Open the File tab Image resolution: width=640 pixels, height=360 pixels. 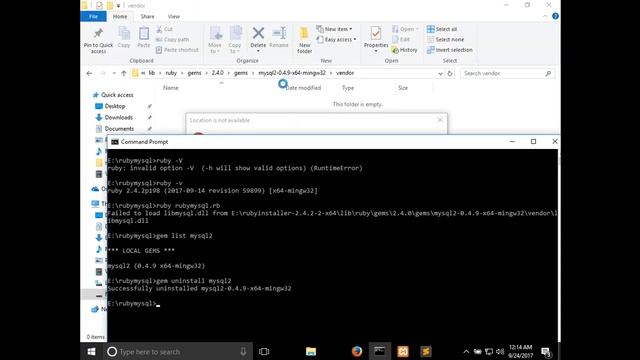[93, 16]
